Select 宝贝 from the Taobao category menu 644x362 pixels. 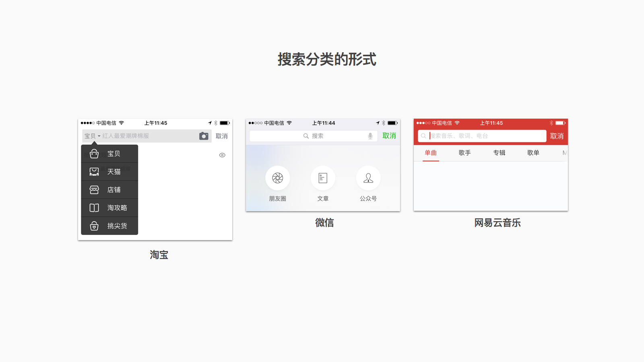pos(109,154)
